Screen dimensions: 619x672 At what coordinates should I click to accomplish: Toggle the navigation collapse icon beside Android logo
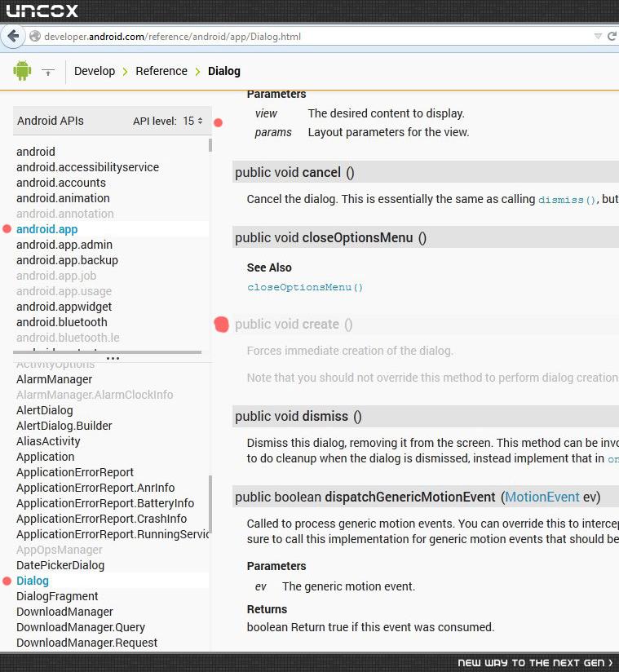[x=48, y=72]
